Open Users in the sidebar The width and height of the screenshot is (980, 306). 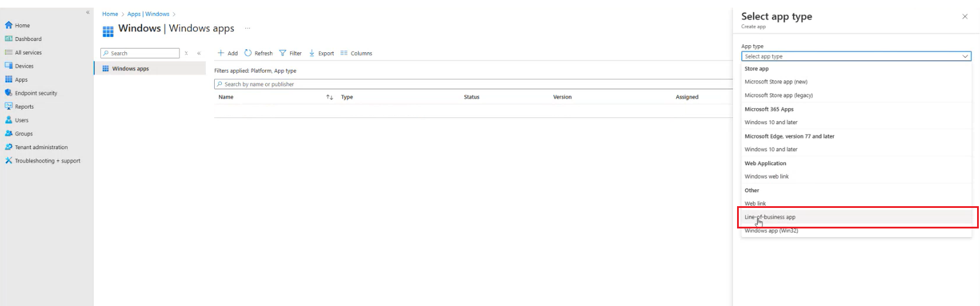click(x=22, y=120)
